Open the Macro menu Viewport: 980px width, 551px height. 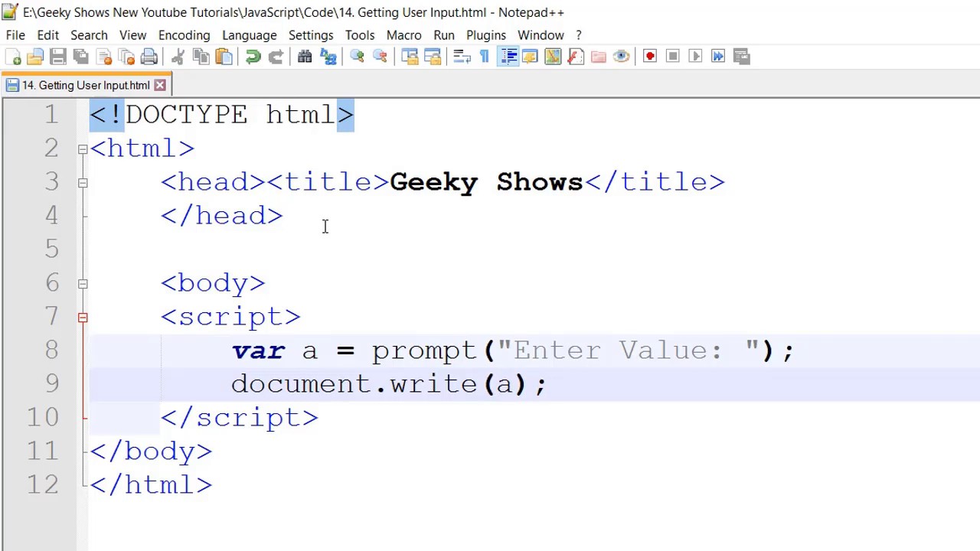click(403, 35)
